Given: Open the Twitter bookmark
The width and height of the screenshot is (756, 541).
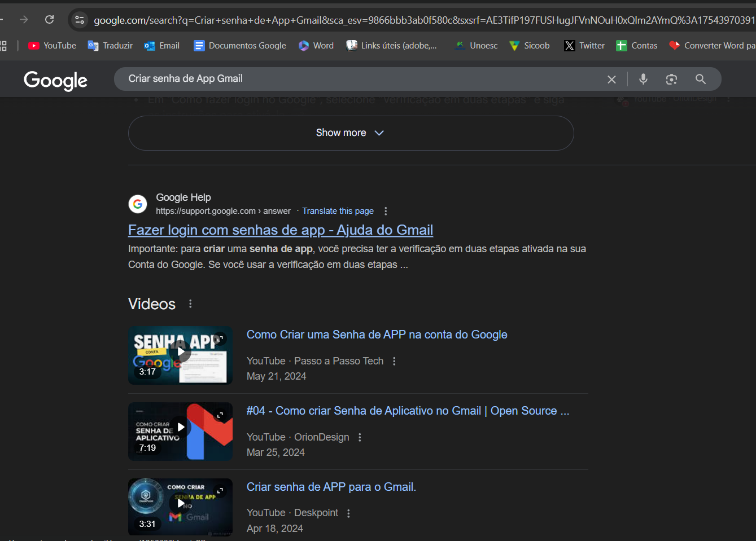Looking at the screenshot, I should 583,46.
